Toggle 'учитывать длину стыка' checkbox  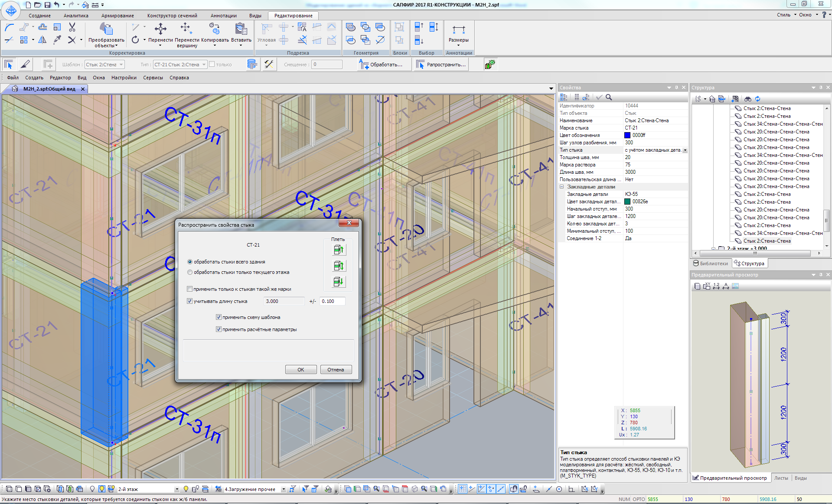point(189,301)
